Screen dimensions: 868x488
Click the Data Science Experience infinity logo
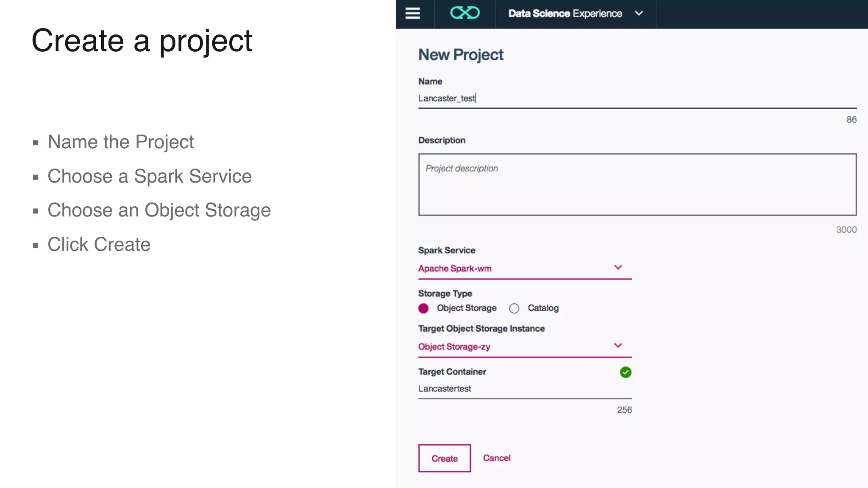pos(465,13)
